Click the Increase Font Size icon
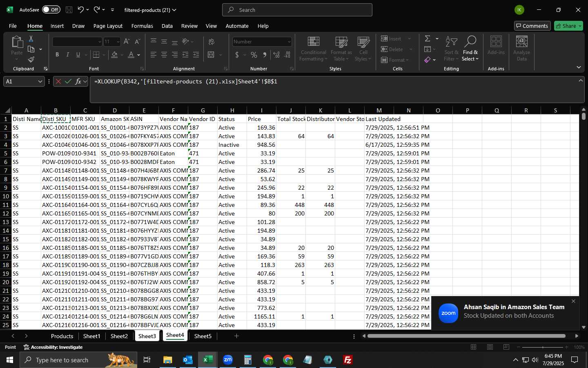The width and height of the screenshot is (588, 368). point(127,41)
